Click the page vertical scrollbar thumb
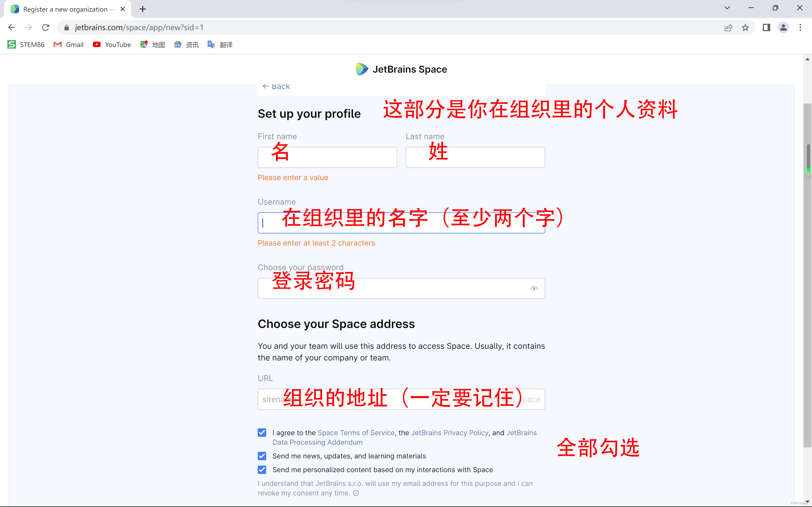 (807, 275)
